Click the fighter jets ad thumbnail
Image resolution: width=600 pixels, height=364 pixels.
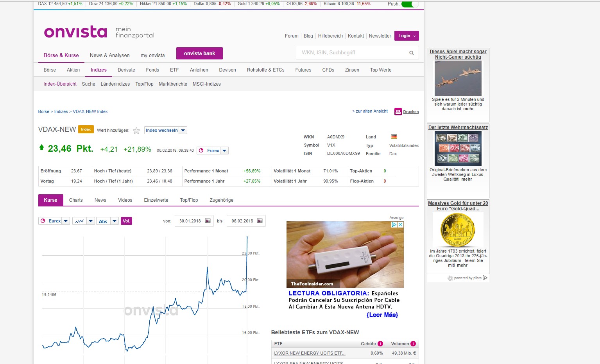tap(458, 78)
